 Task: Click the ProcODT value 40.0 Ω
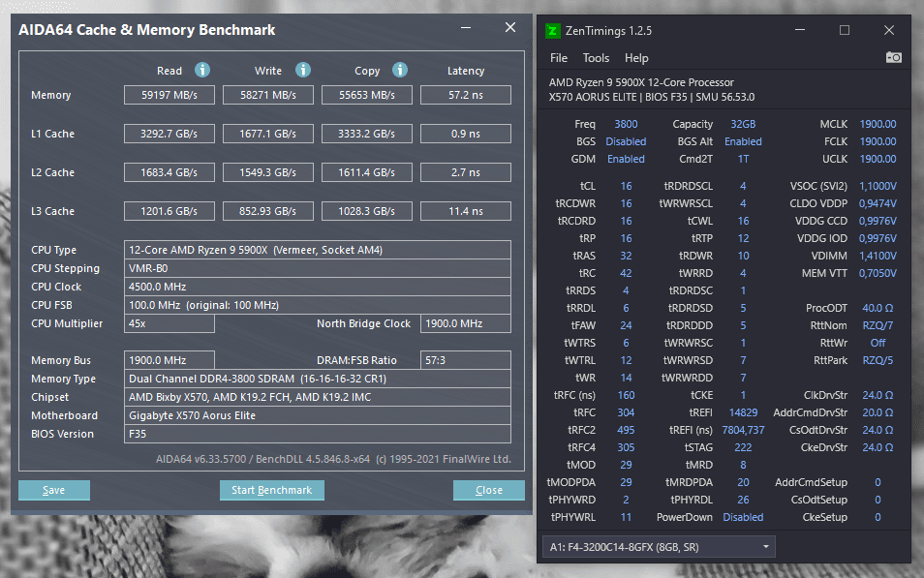point(878,308)
